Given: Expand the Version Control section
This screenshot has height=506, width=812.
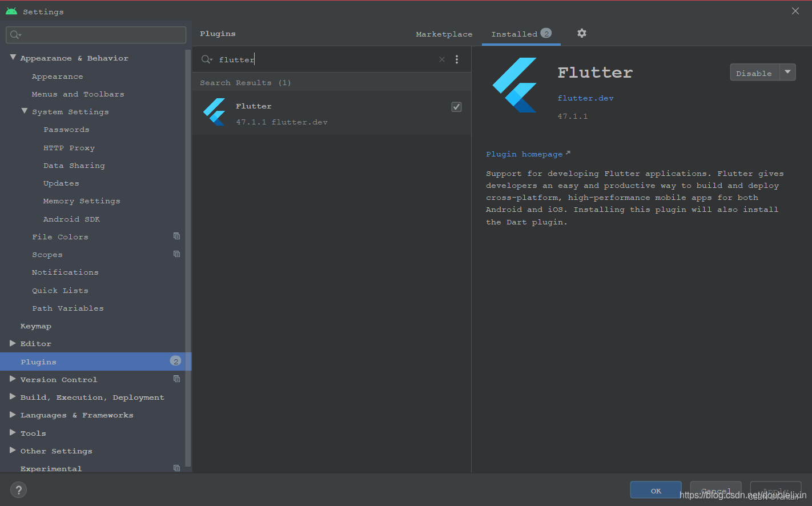Looking at the screenshot, I should [x=13, y=379].
